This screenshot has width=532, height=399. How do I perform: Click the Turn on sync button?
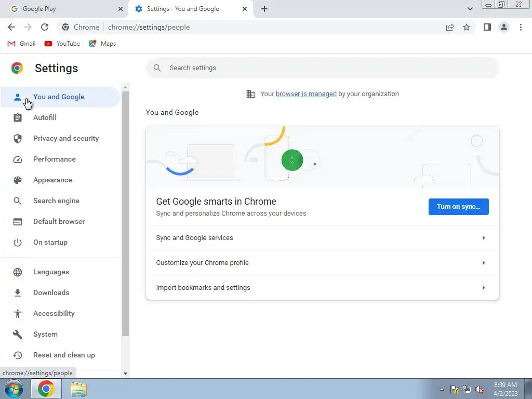[x=458, y=207]
